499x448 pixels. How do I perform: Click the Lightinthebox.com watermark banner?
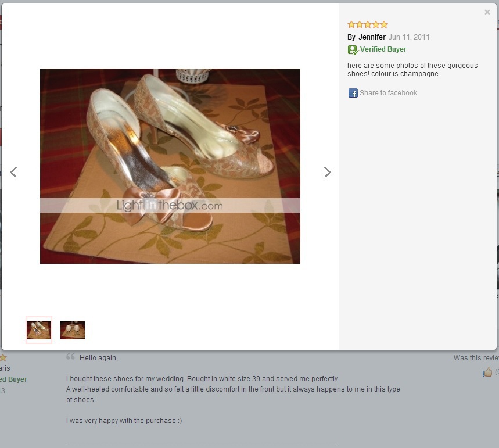click(x=170, y=205)
